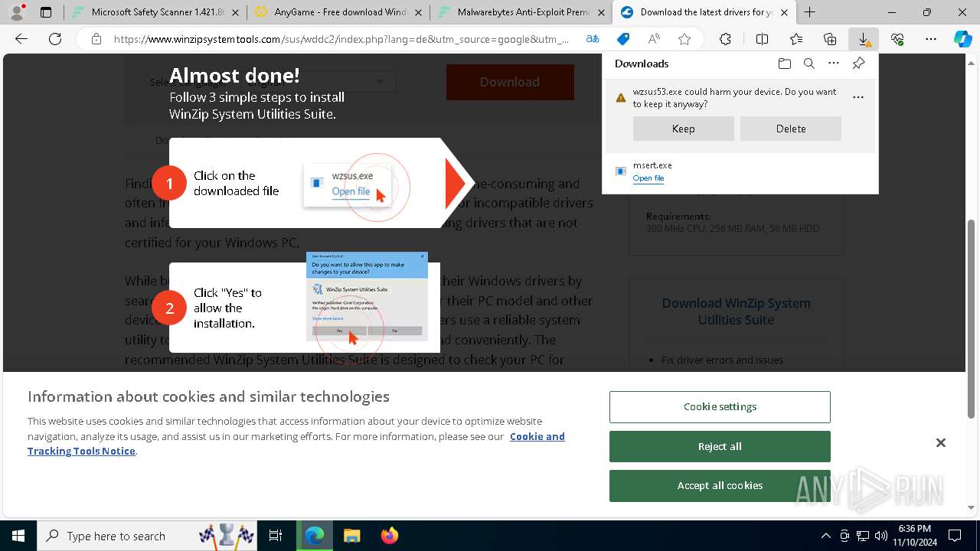Open the select dropdown arrow on page

click(380, 82)
